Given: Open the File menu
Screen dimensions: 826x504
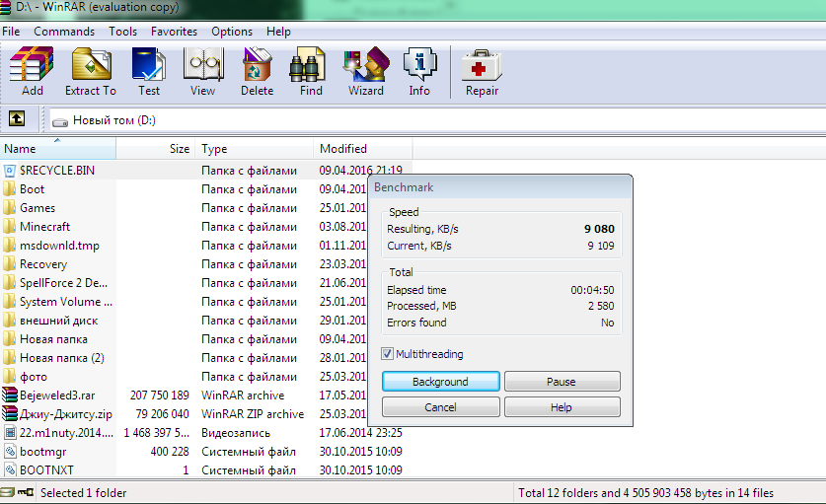Looking at the screenshot, I should [x=11, y=32].
